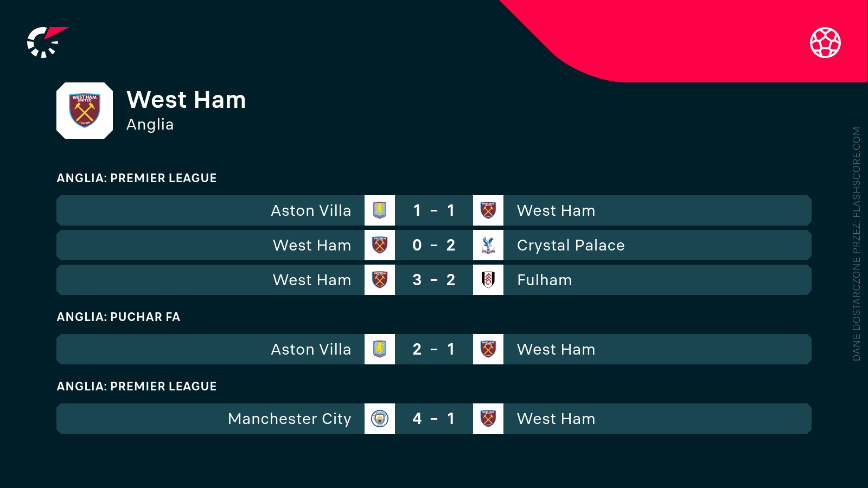Open the West Ham team title
The height and width of the screenshot is (488, 868).
pos(186,100)
